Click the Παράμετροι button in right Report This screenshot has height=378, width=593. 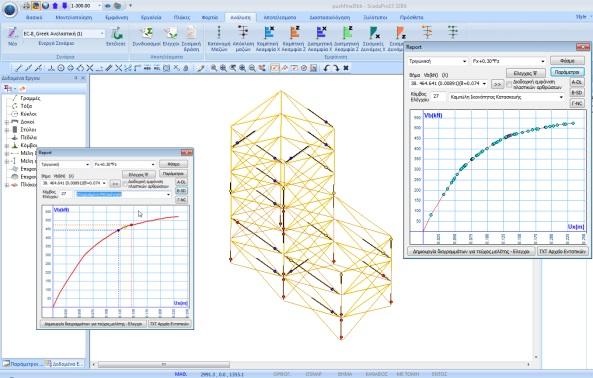(567, 72)
